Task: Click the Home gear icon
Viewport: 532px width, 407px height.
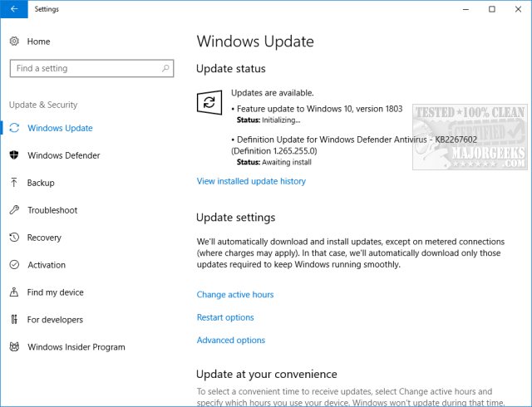Action: pyautogui.click(x=14, y=42)
